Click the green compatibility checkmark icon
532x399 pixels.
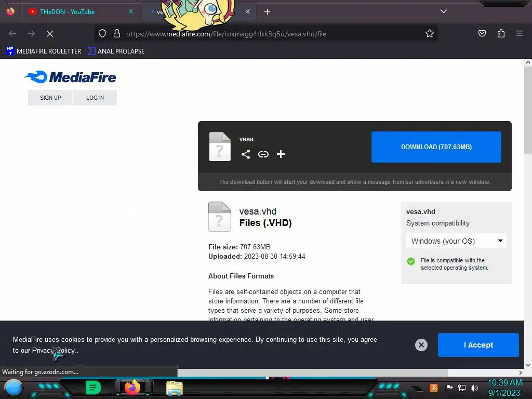(411, 261)
